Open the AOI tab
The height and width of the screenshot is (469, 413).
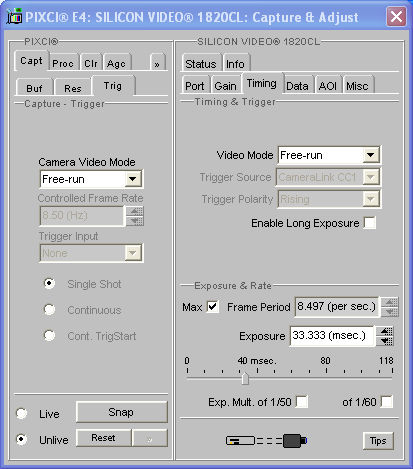click(x=328, y=86)
